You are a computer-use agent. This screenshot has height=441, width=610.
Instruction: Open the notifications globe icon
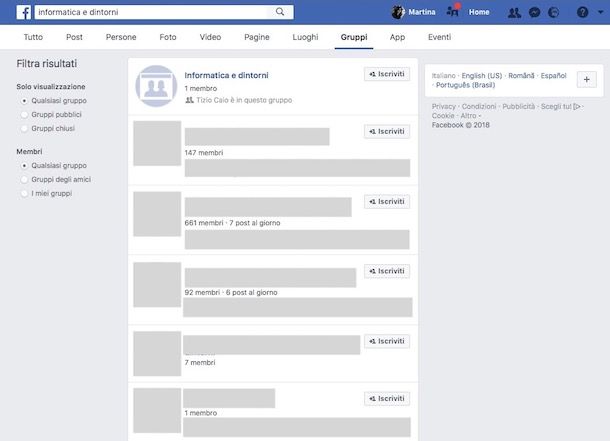coord(553,13)
